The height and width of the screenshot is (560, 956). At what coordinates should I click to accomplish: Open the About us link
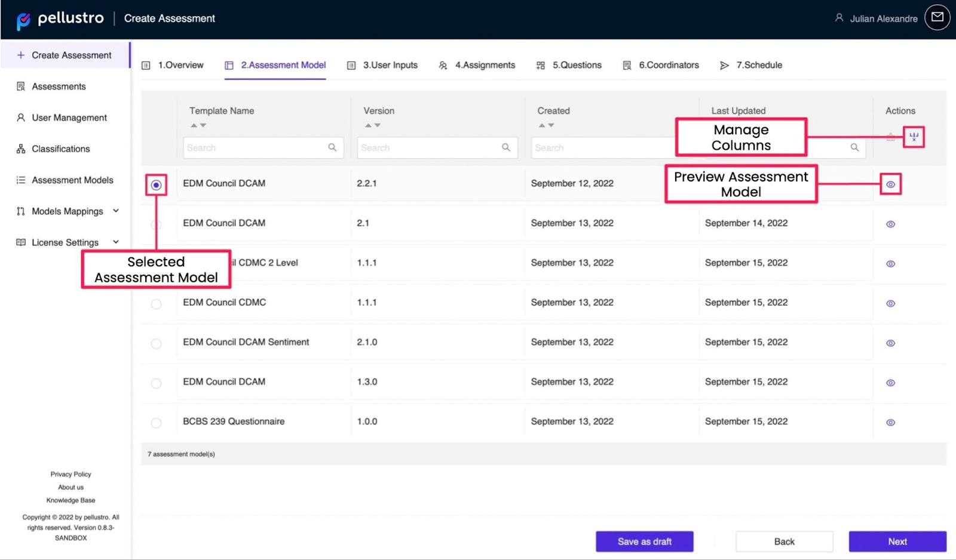tap(71, 487)
